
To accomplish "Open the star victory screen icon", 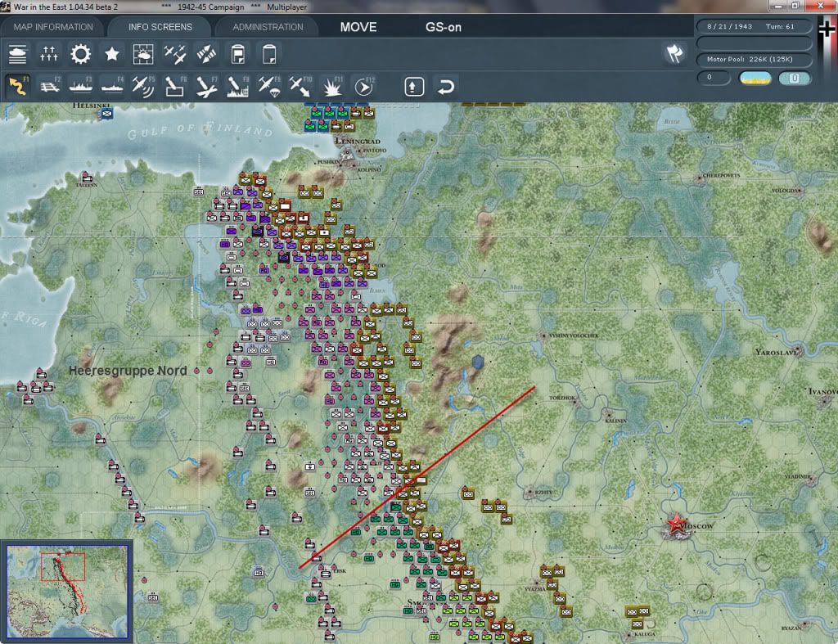I will pyautogui.click(x=111, y=55).
